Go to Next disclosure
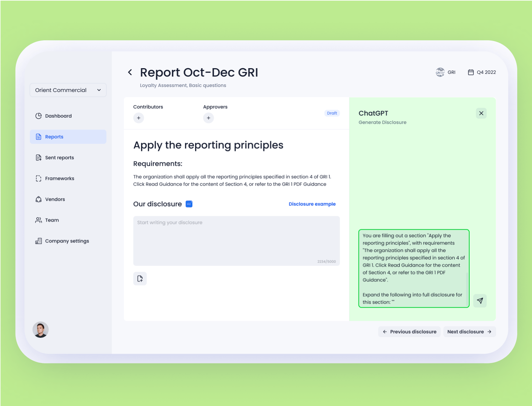 tap(470, 331)
